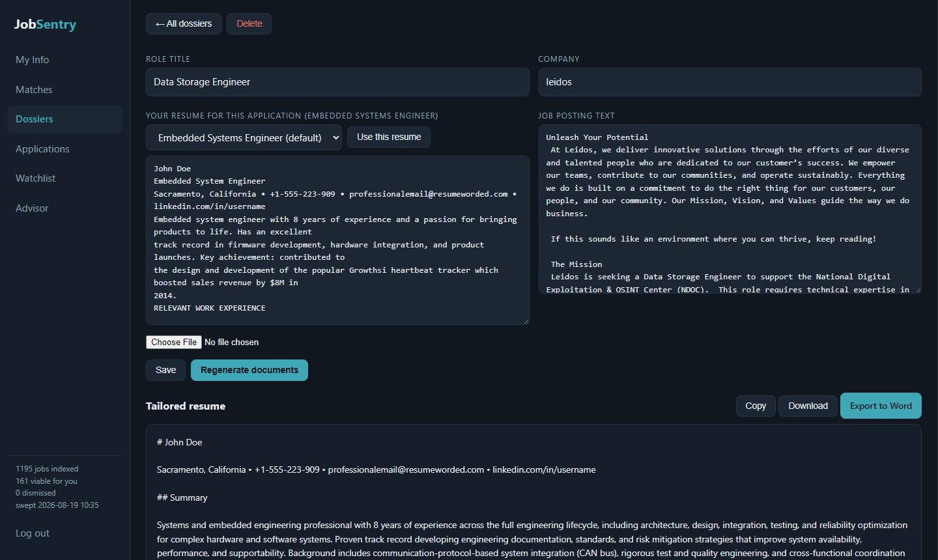Open the Watchlist page
The width and height of the screenshot is (938, 560).
[64, 178]
